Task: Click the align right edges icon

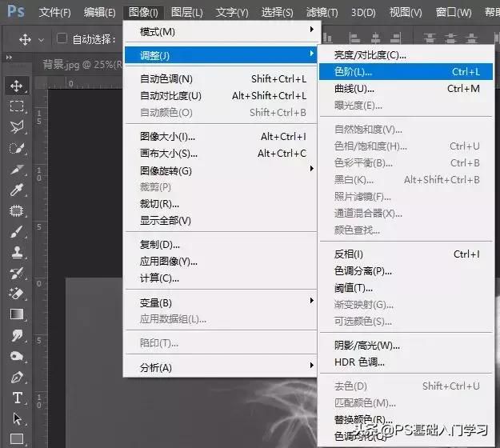Action: 396,38
